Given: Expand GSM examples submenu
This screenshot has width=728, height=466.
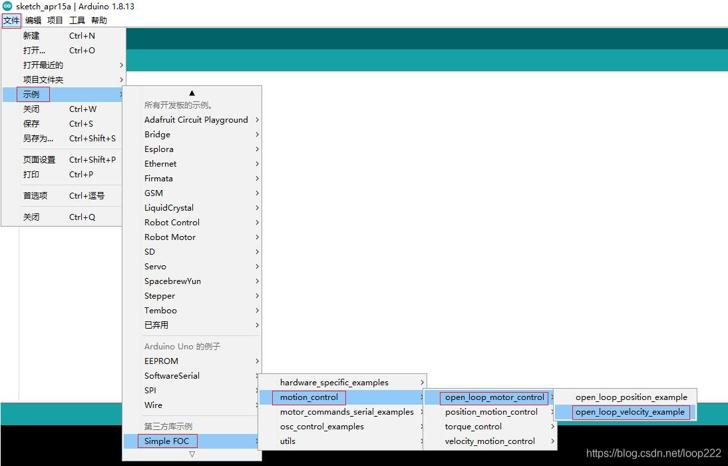Looking at the screenshot, I should point(192,193).
